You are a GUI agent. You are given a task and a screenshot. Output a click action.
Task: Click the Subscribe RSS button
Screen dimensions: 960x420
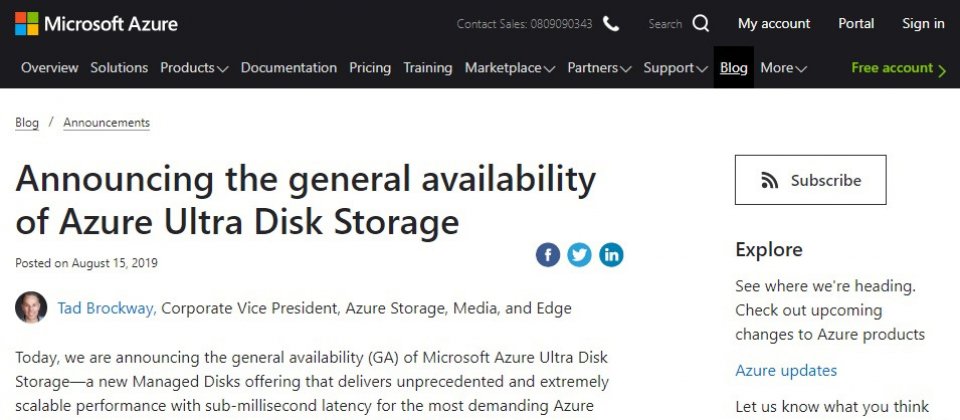pos(810,180)
